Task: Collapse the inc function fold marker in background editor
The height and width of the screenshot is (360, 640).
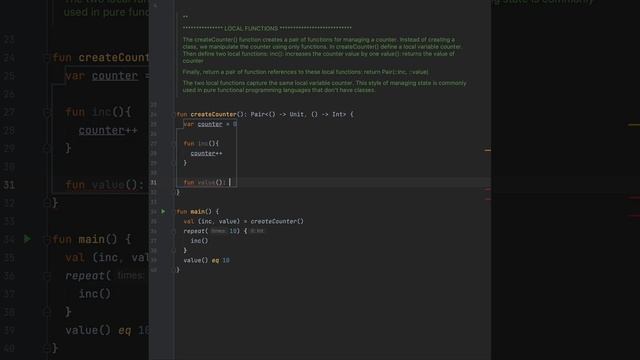Action: (x=47, y=112)
